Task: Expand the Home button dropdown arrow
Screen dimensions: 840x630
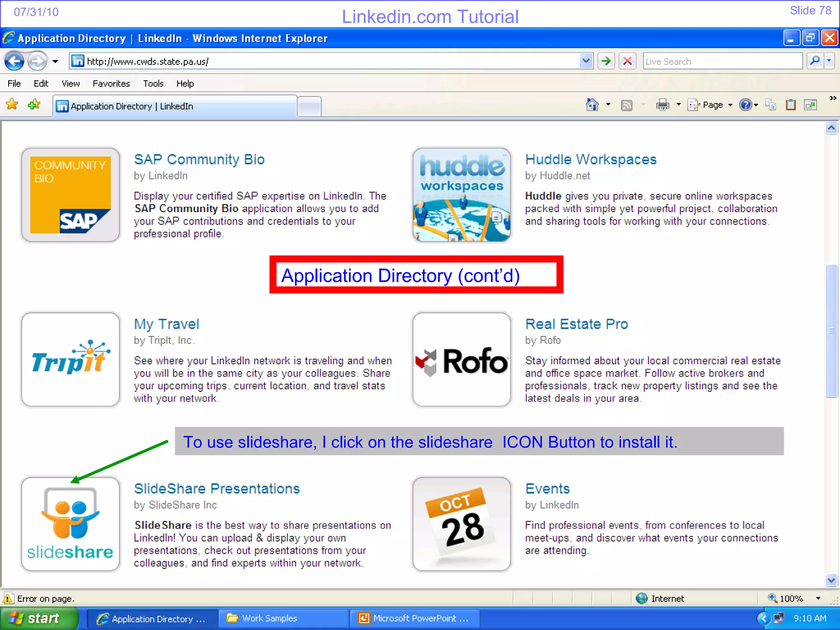Action: [x=608, y=105]
